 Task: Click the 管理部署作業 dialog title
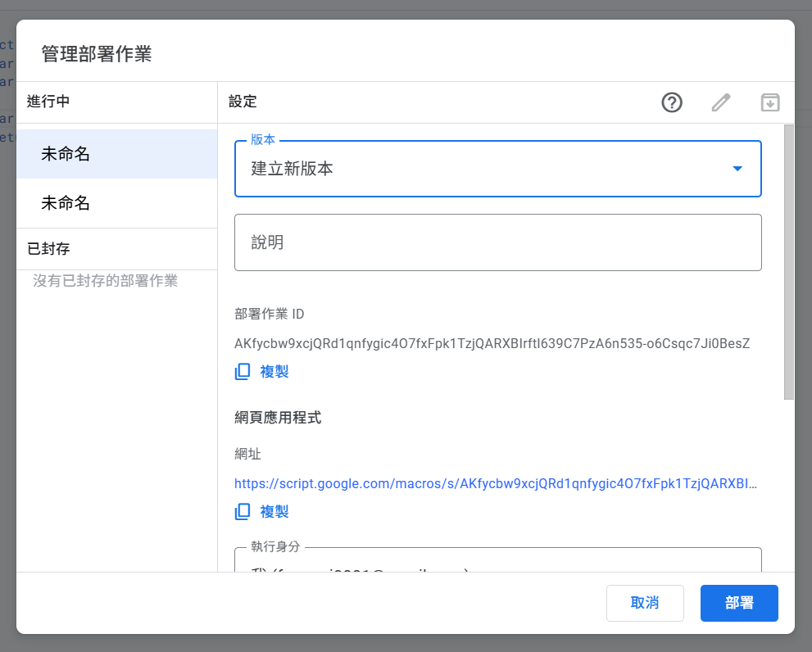(97, 54)
